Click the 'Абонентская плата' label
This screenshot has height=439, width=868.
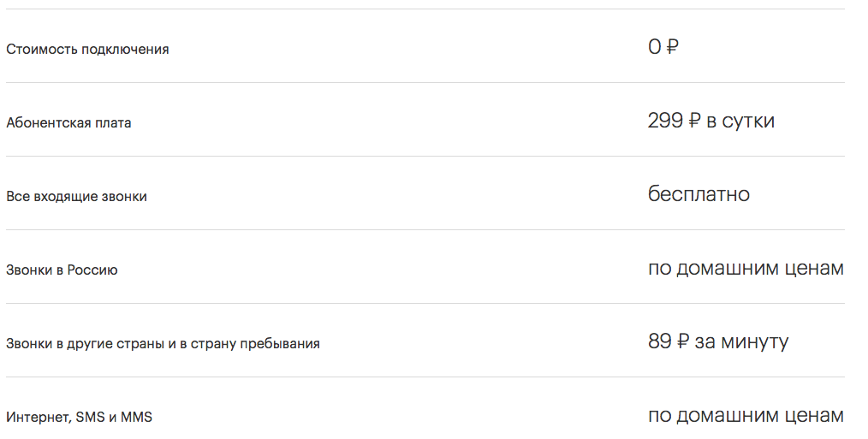[68, 123]
